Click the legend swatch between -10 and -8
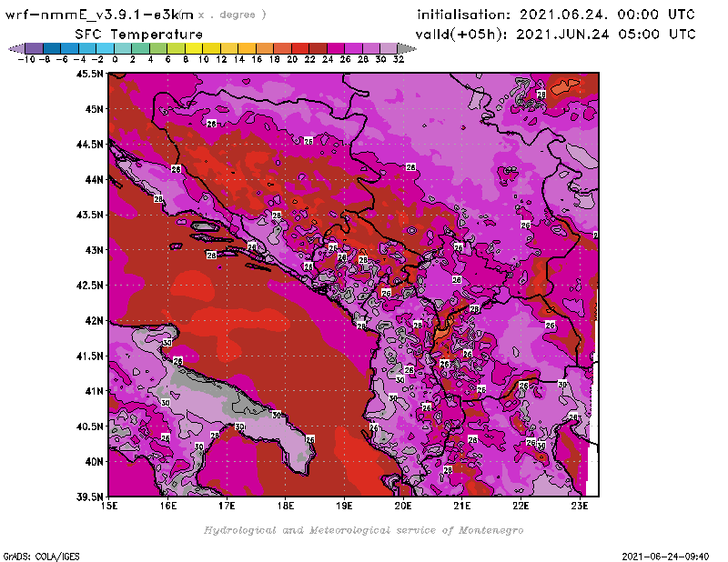 click(x=35, y=48)
